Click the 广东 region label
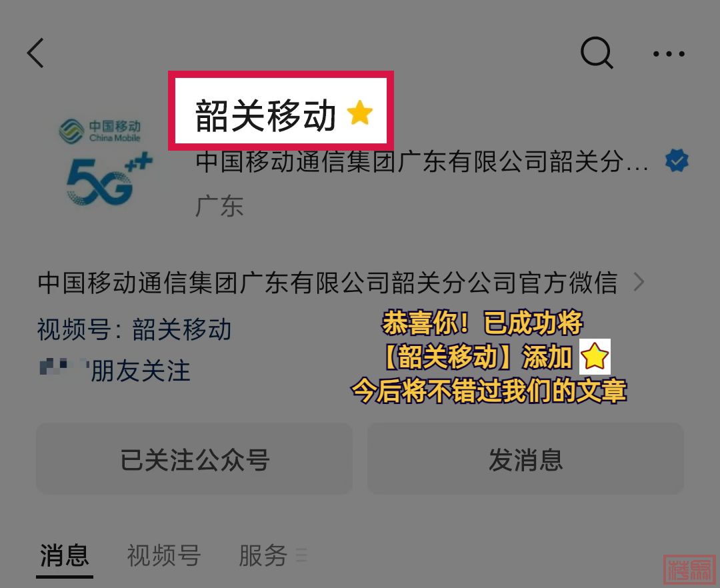Viewport: 720px width, 588px height. coord(219,205)
